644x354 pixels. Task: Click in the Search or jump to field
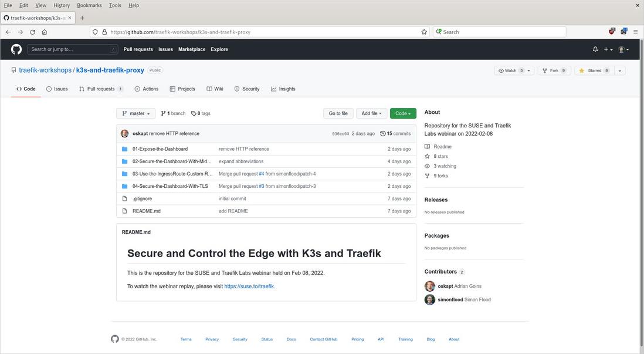click(x=73, y=49)
